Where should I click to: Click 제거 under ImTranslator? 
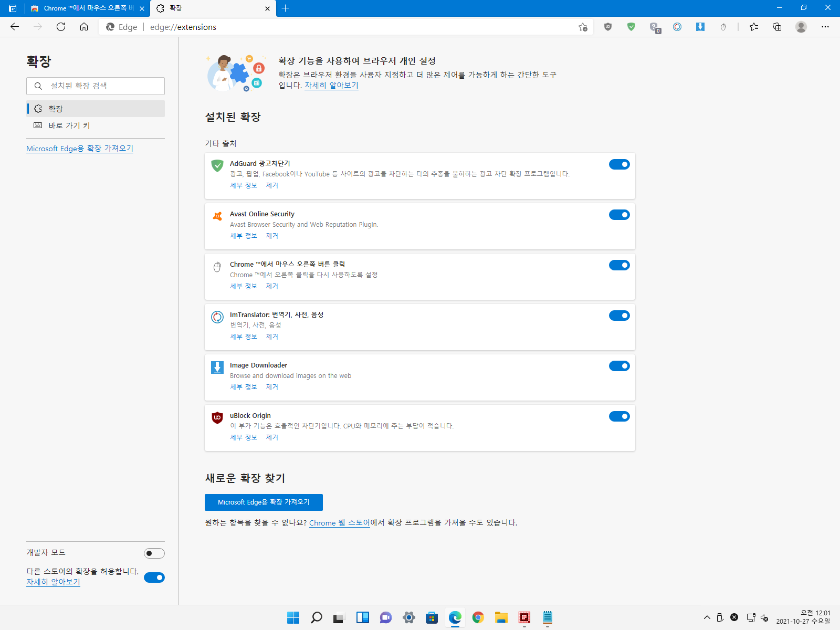click(x=272, y=337)
